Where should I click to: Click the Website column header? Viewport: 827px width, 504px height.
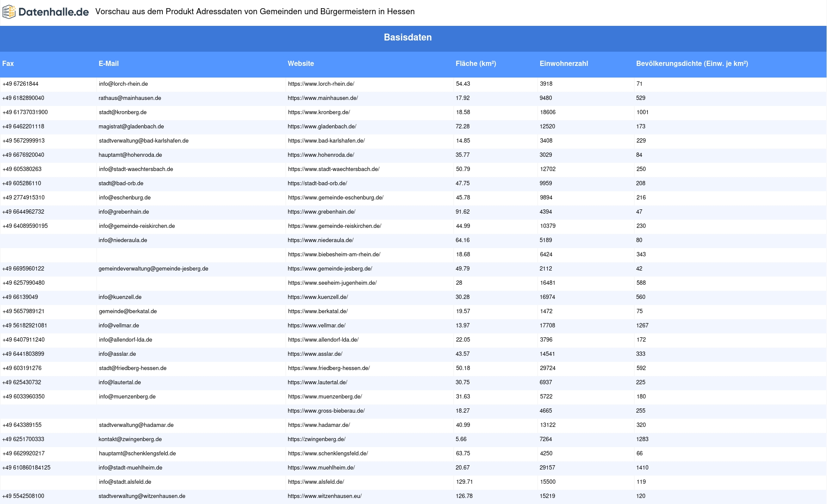(x=301, y=64)
